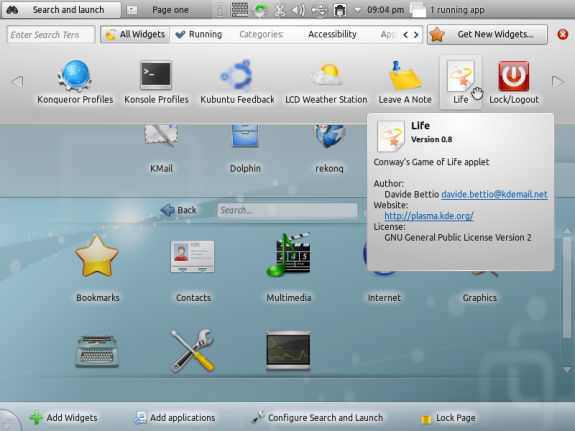Screen dimensions: 575x431
Task: Open Dolphin file manager
Action: [x=245, y=149]
